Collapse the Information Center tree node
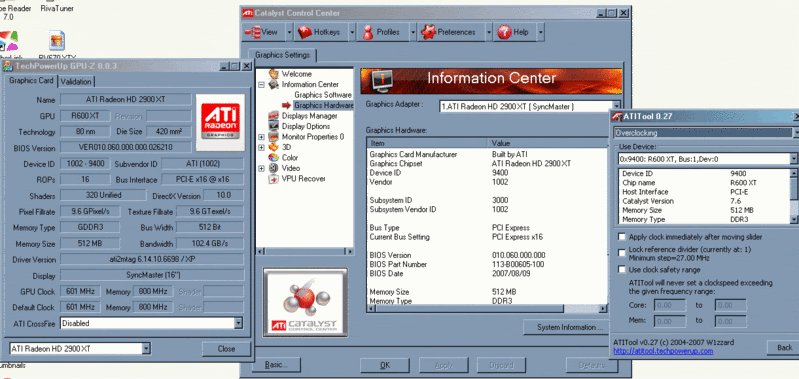Screen dimensions: 799x379 (261, 85)
